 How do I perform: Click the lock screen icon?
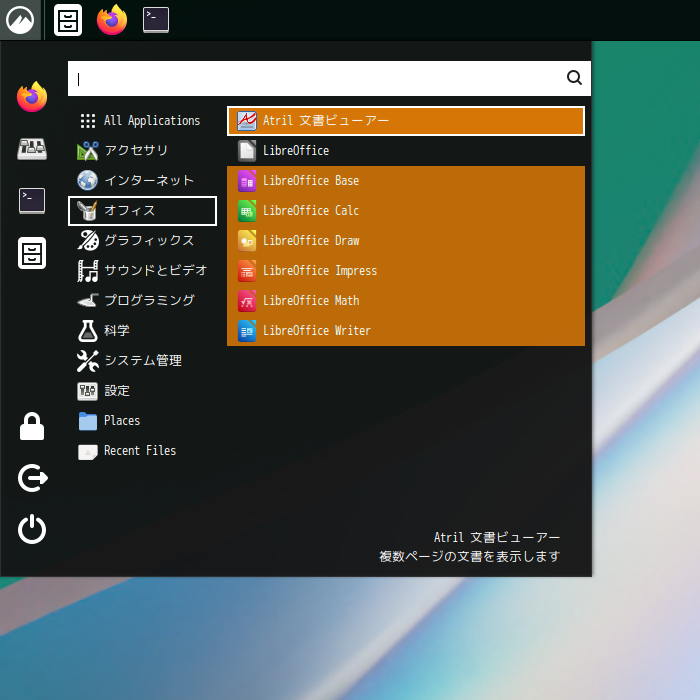coord(32,427)
